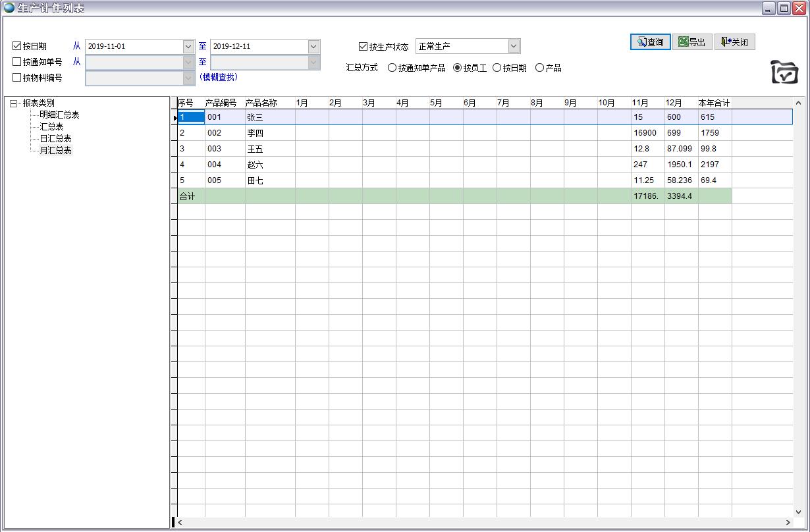Click the 模糊查找 fuzzy search link
This screenshot has height=532, width=810.
point(217,77)
